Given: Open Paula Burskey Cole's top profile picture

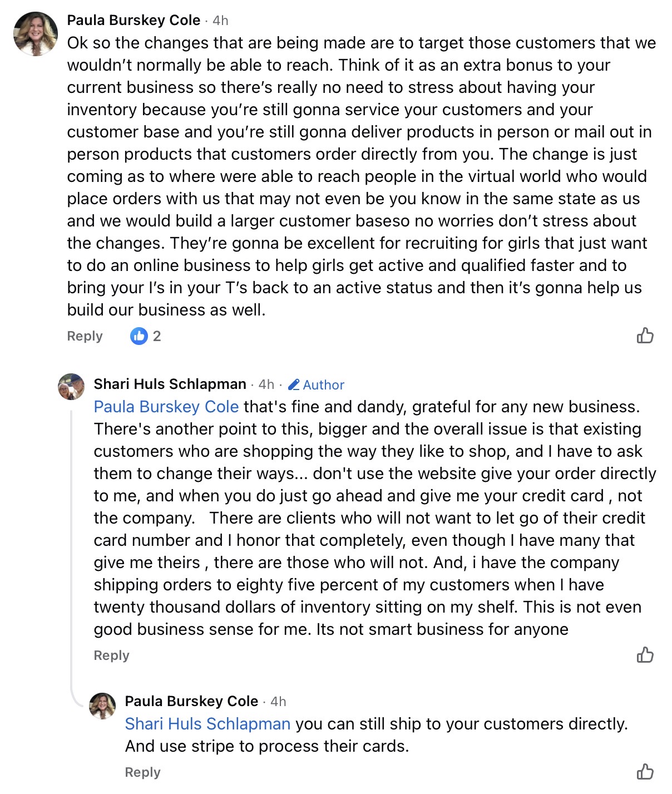Looking at the screenshot, I should (x=36, y=34).
